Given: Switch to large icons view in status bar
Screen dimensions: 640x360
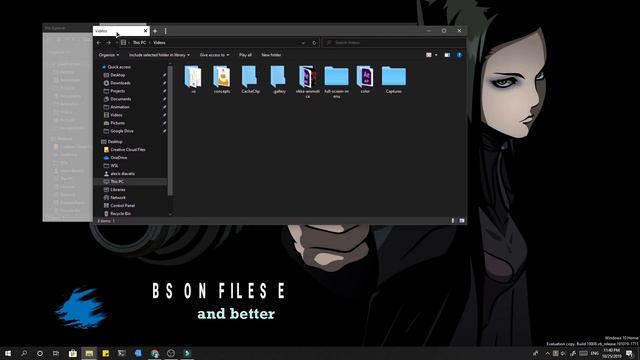Looking at the screenshot, I should (462, 221).
